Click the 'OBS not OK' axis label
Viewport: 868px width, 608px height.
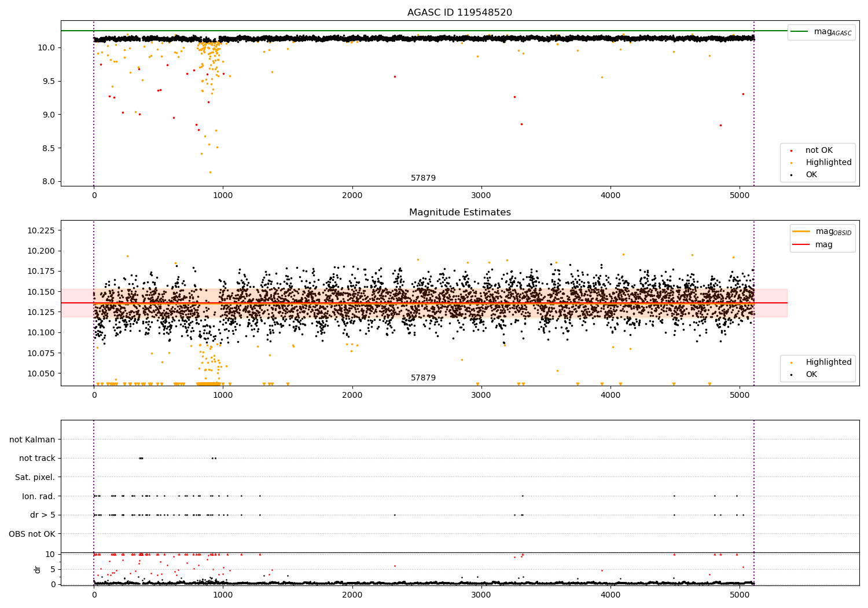point(32,534)
